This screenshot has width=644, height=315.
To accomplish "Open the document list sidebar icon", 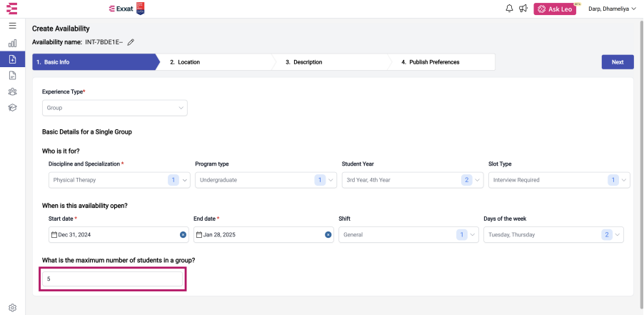I will 12,75.
